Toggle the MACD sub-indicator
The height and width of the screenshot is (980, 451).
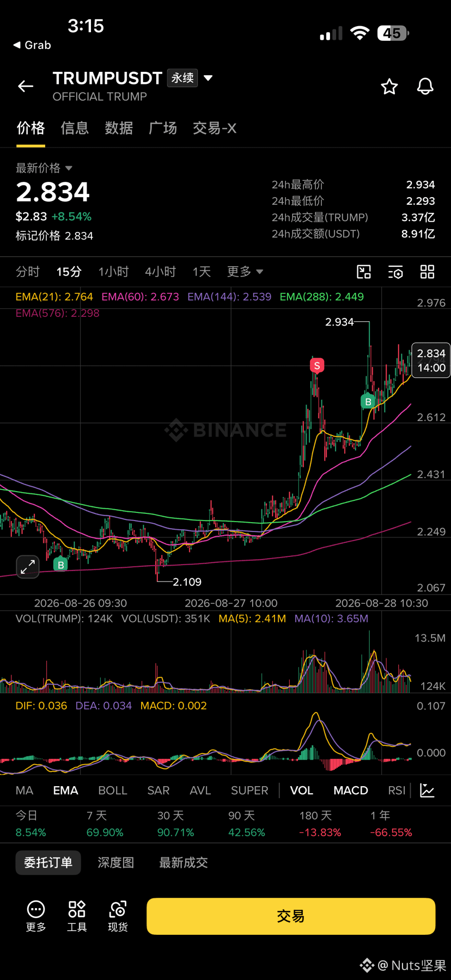pyautogui.click(x=351, y=791)
